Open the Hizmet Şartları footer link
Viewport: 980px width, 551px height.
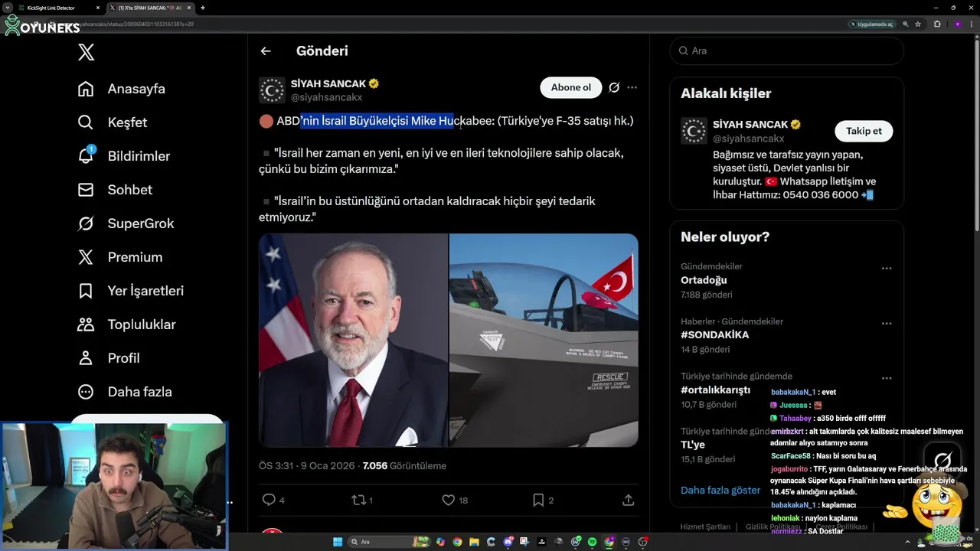coord(706,527)
